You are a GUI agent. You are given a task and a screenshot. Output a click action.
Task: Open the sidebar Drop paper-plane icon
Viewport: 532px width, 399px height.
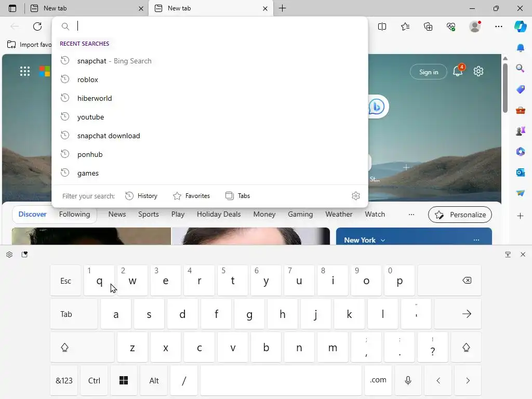pyautogui.click(x=521, y=193)
